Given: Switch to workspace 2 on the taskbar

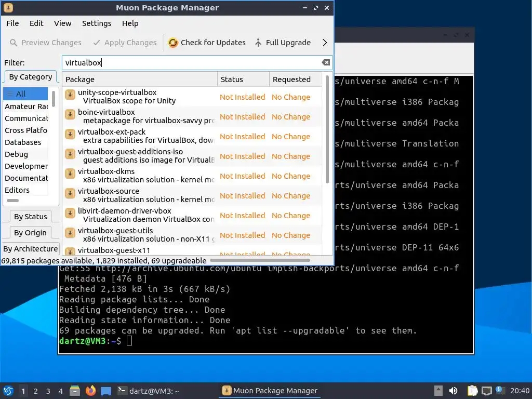Looking at the screenshot, I should point(36,391).
